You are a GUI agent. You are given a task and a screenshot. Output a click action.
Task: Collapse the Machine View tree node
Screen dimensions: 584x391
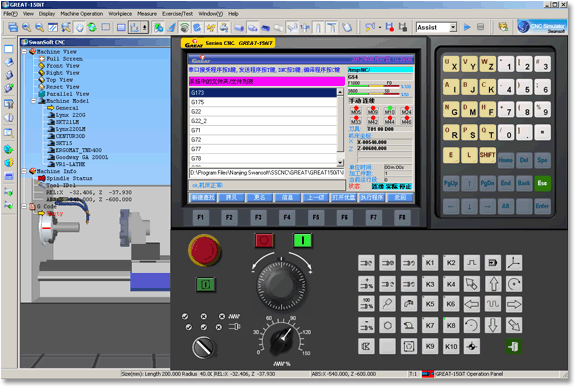pos(25,52)
